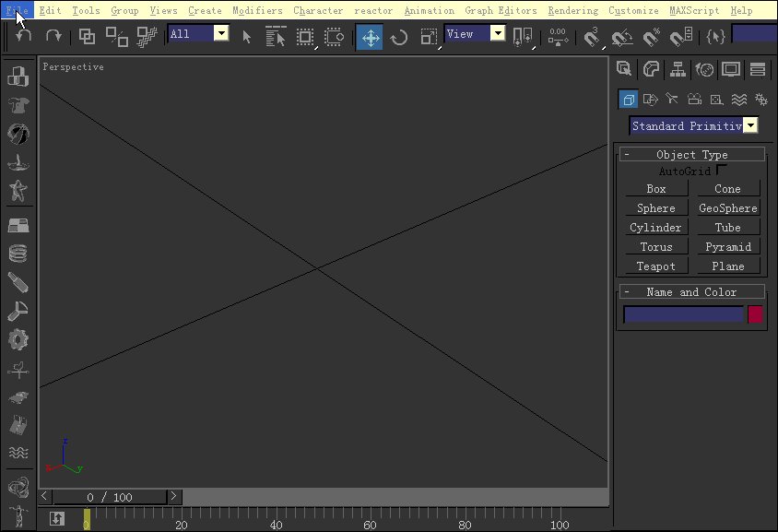Click the red object color swatch
778x532 pixels.
pos(755,314)
